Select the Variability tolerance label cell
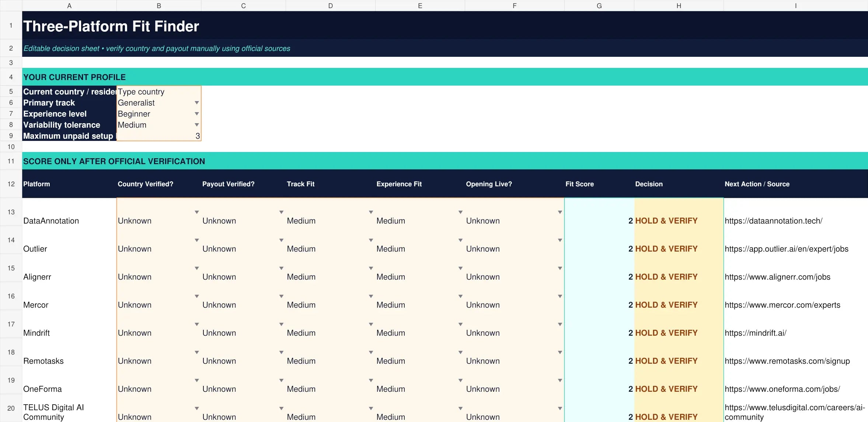This screenshot has height=422, width=868. point(69,125)
